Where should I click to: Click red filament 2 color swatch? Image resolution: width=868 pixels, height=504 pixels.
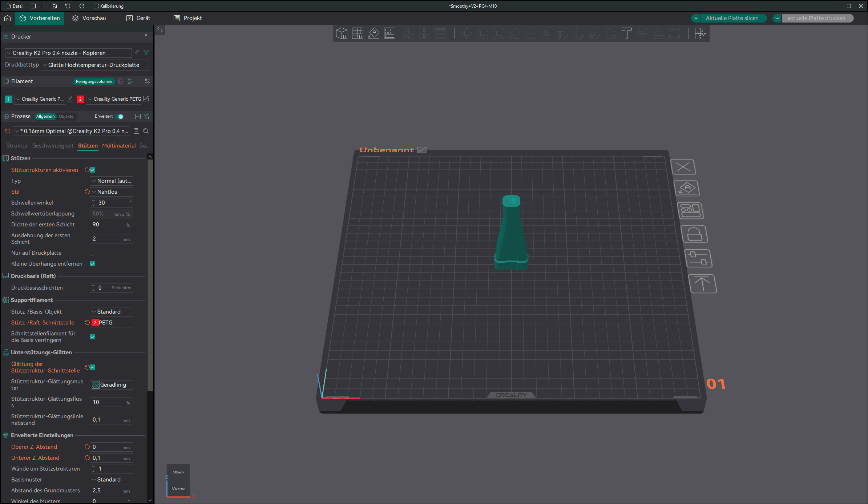[80, 99]
